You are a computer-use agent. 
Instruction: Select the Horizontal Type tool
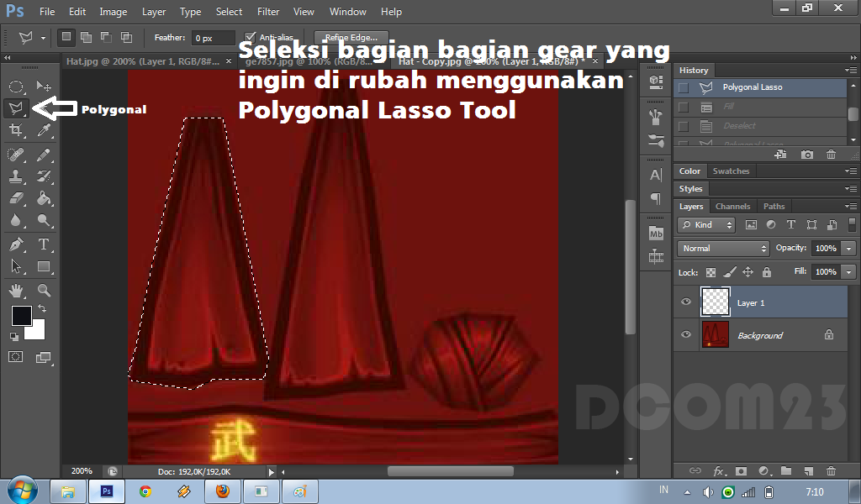(x=44, y=244)
